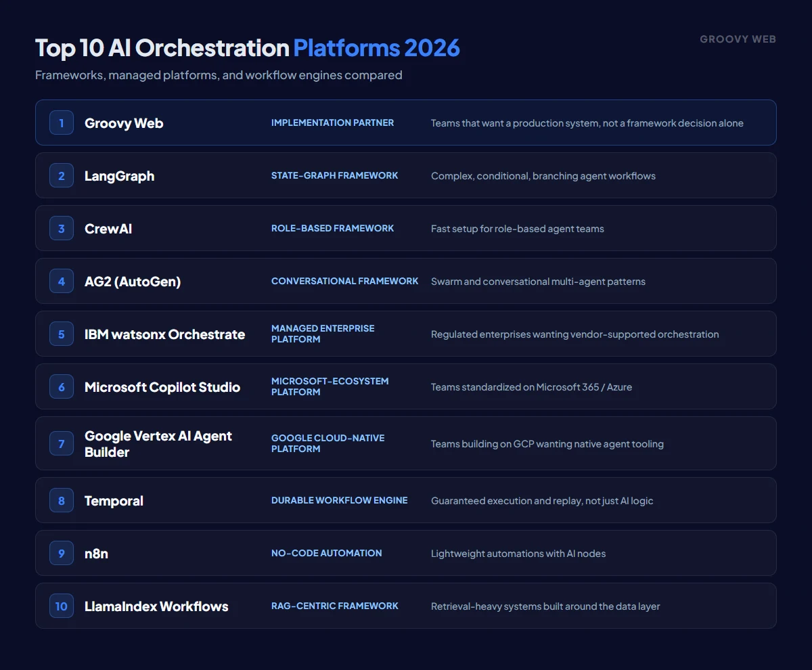Select the 'IBM watsonx Orchestrate' name
Image resolution: width=812 pixels, height=670 pixels.
[164, 334]
